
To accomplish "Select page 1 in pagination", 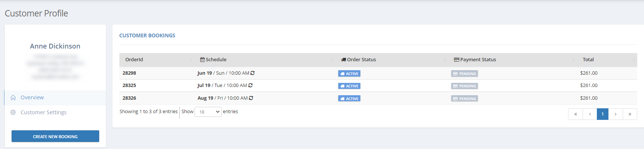I will 602,114.
